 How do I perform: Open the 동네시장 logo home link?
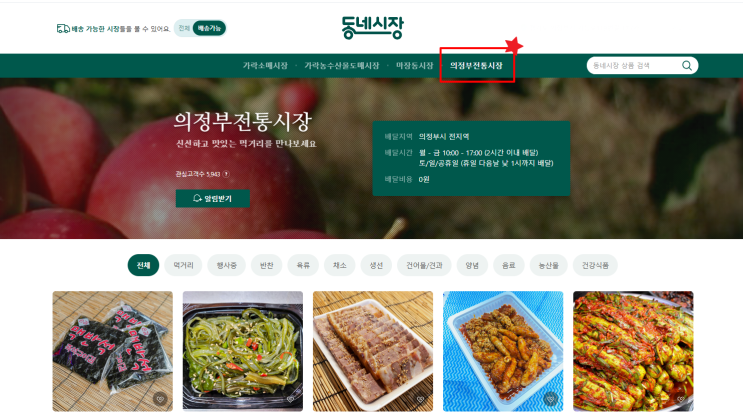(x=372, y=27)
